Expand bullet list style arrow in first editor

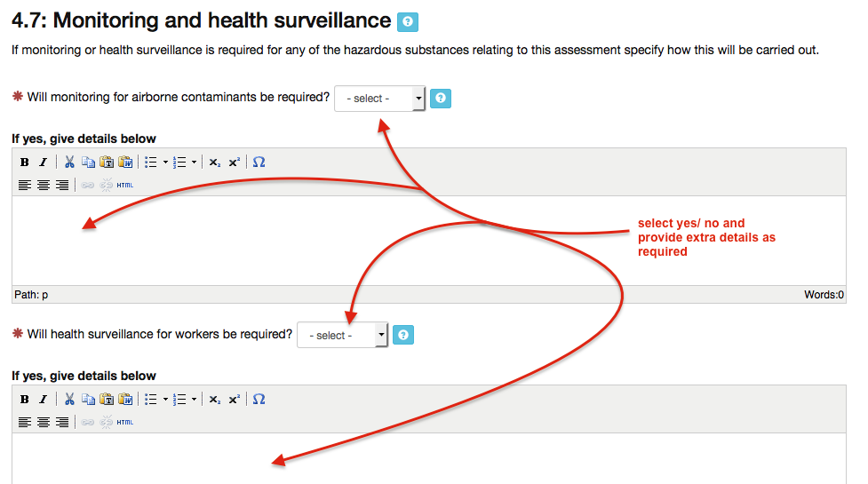pyautogui.click(x=165, y=163)
